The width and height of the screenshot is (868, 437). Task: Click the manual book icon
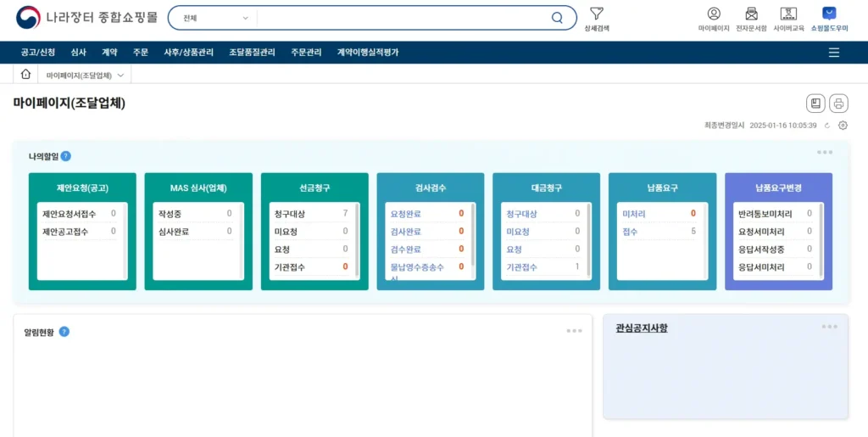coord(815,104)
